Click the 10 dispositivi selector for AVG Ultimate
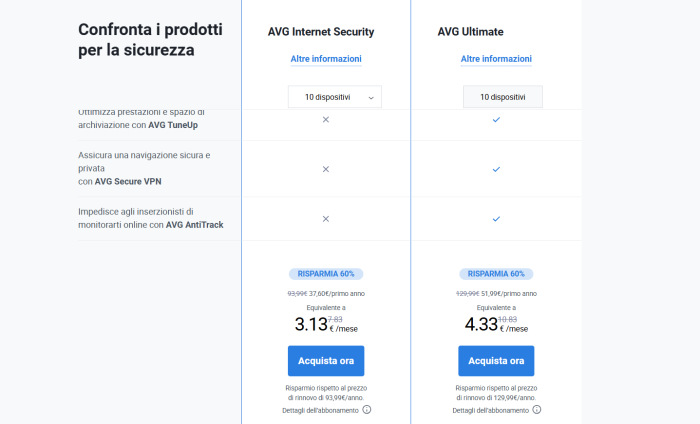Viewport: 700px width, 424px height. [502, 97]
